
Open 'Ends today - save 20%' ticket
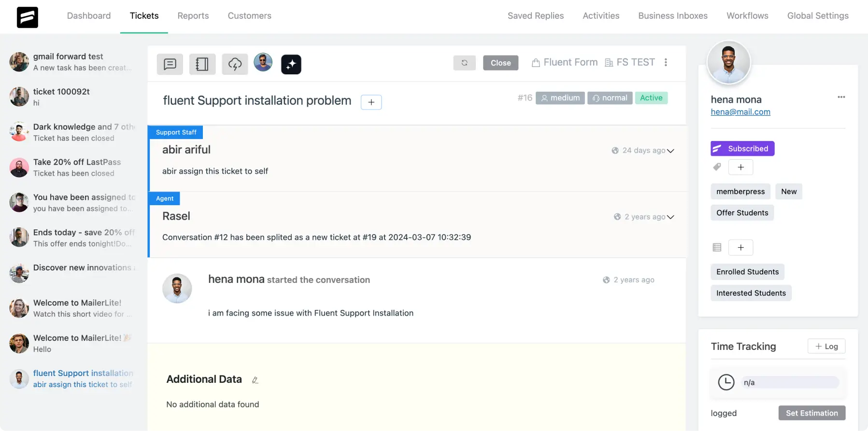pyautogui.click(x=72, y=238)
